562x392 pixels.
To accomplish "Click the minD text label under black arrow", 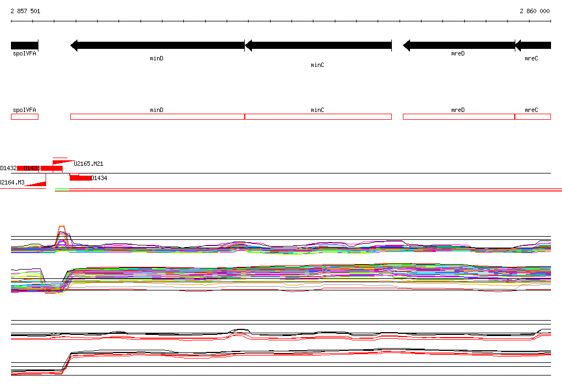I will pos(156,58).
